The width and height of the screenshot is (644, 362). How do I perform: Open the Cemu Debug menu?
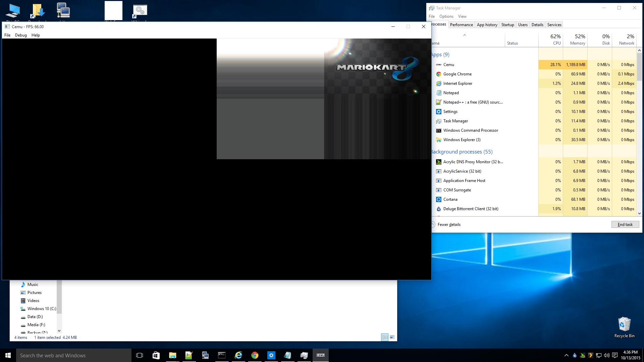tap(21, 35)
